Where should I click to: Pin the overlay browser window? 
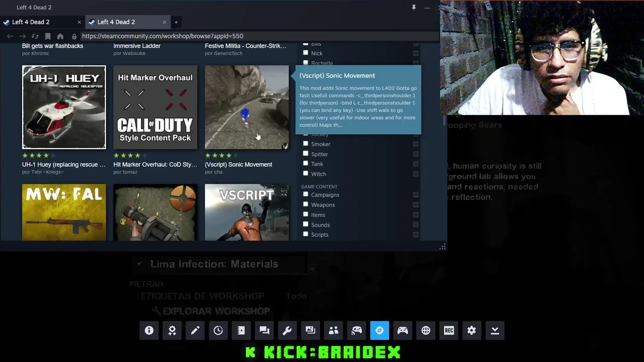click(414, 8)
